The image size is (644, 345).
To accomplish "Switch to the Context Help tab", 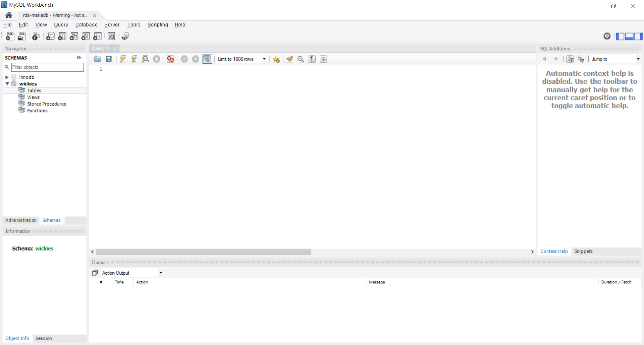I will [x=554, y=251].
